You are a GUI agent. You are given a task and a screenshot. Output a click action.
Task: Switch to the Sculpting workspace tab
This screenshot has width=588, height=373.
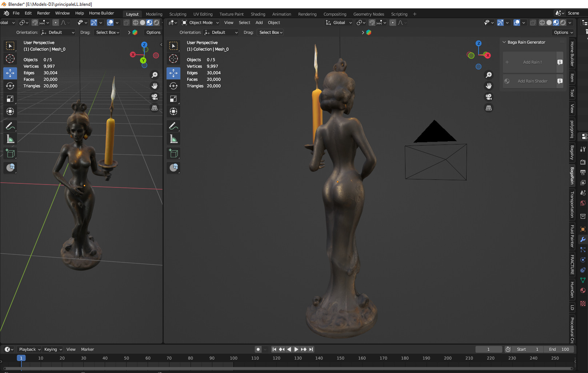click(x=178, y=14)
